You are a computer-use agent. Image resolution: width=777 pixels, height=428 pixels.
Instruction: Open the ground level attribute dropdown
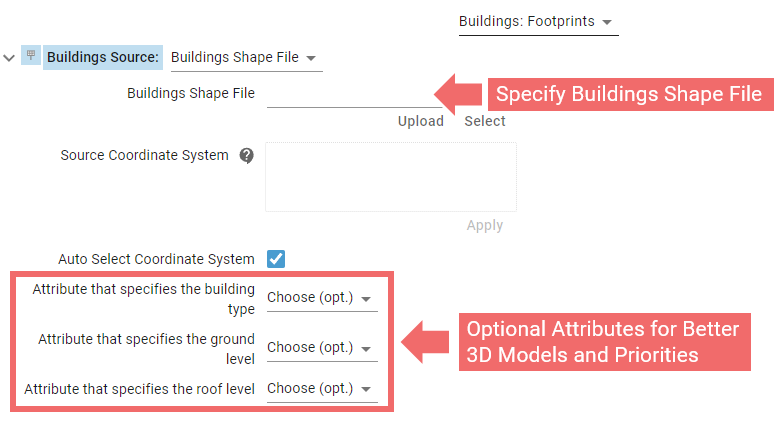(320, 348)
